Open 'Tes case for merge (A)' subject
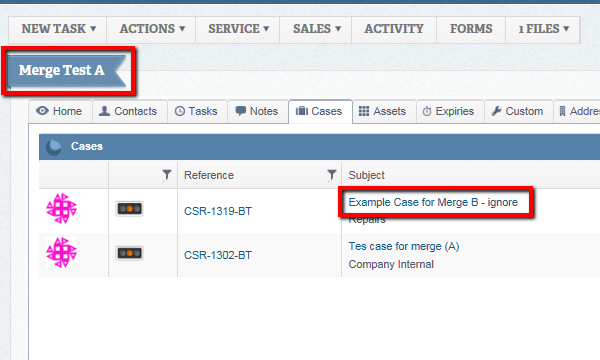The height and width of the screenshot is (360, 600). [x=404, y=246]
